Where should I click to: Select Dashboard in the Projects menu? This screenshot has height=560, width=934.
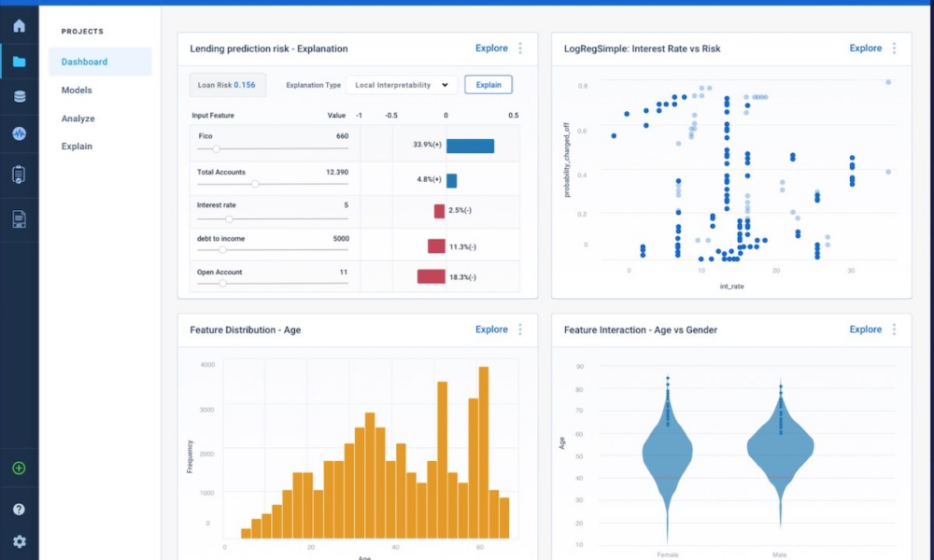100,62
